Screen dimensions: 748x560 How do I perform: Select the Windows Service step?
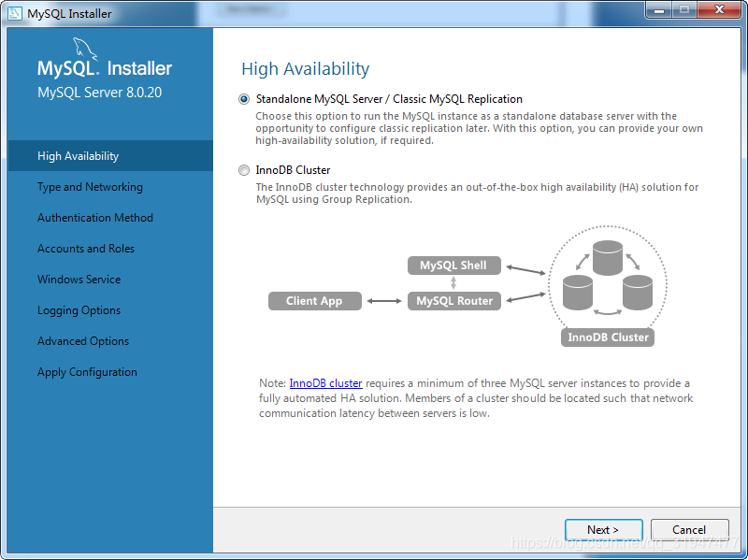pyautogui.click(x=79, y=280)
